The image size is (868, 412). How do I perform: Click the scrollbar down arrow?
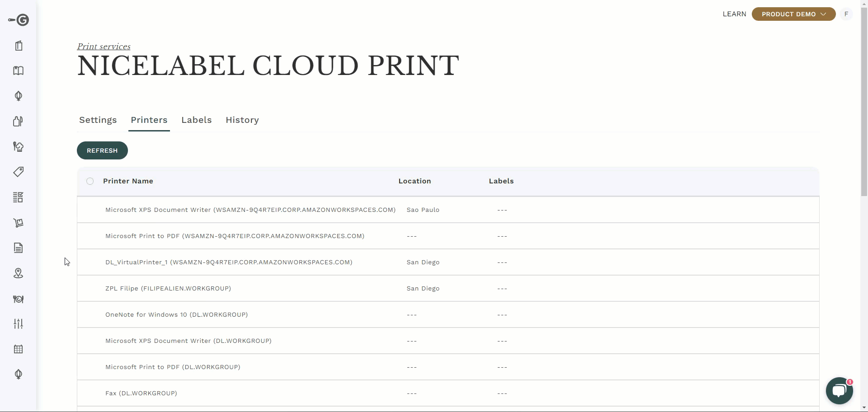coord(864,408)
